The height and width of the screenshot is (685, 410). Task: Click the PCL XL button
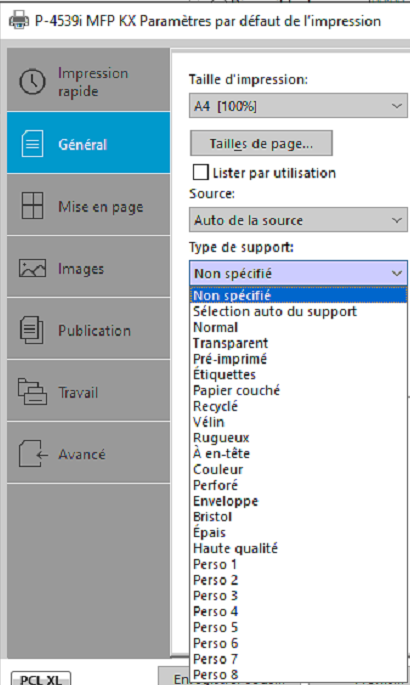point(41,679)
